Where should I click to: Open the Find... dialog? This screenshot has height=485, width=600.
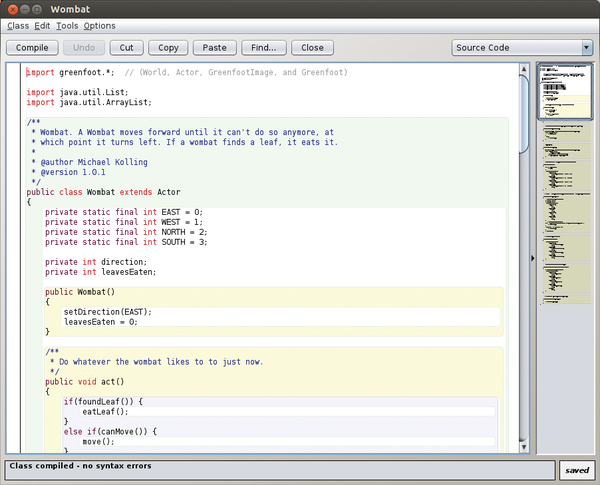click(x=264, y=48)
